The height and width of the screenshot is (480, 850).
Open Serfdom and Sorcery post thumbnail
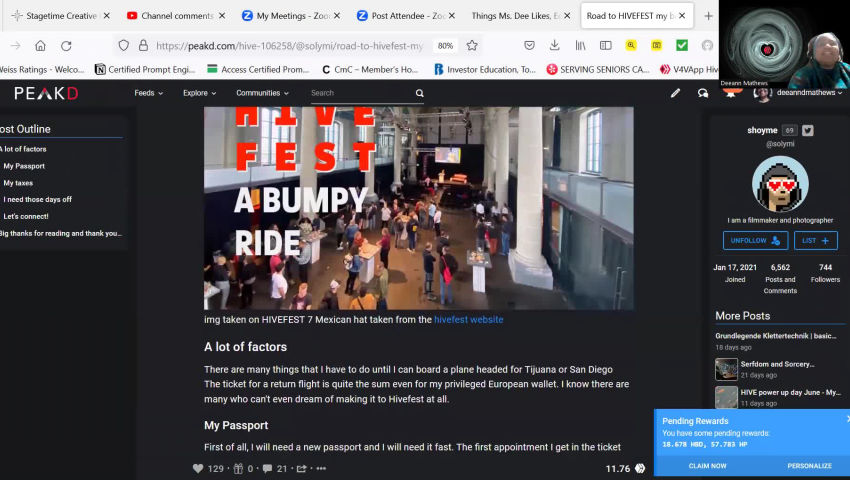point(726,369)
